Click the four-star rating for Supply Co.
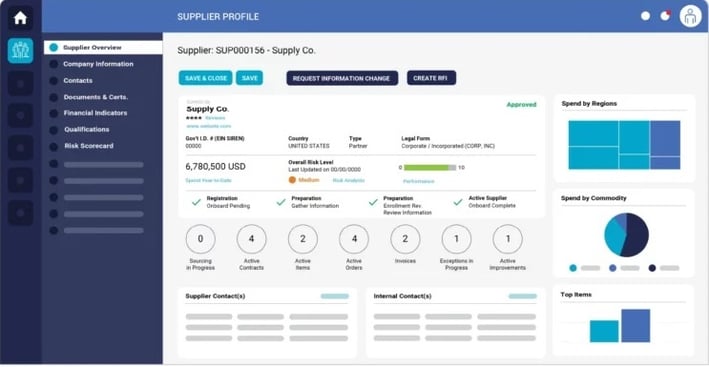 point(194,118)
